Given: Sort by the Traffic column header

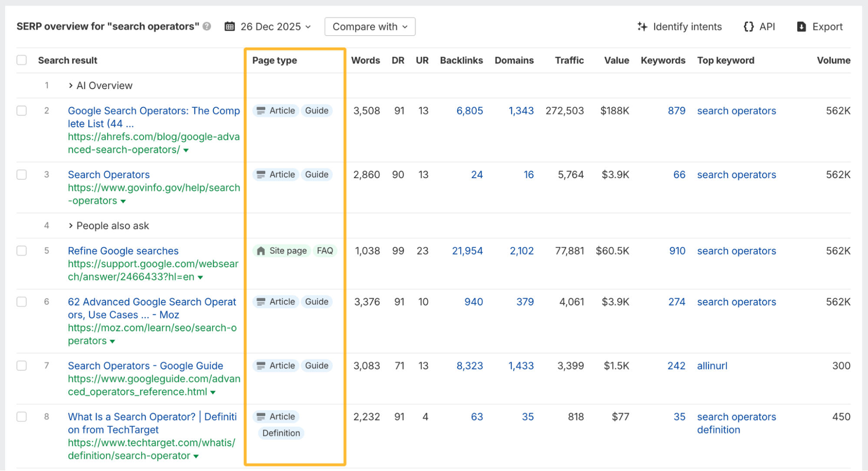Looking at the screenshot, I should pos(569,60).
